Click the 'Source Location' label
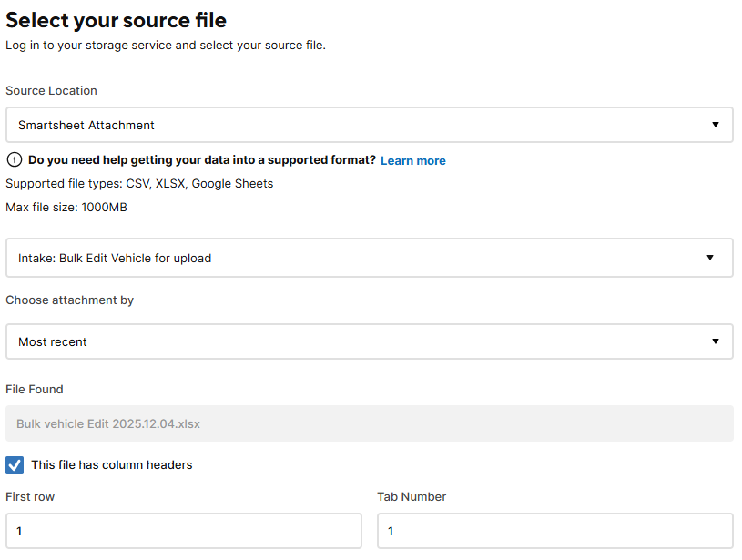 (52, 91)
